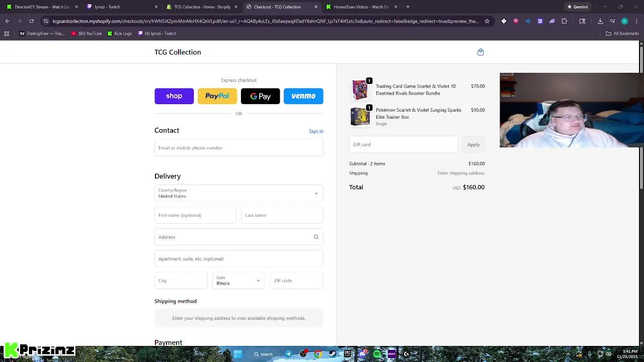
Task: Open the All Bookmarks folder
Action: click(x=622, y=33)
